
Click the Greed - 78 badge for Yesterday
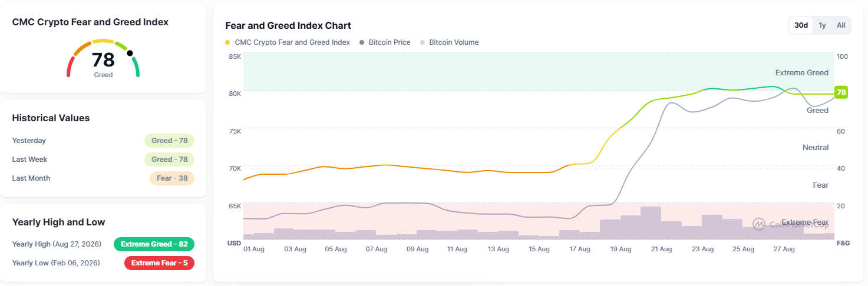tap(169, 141)
